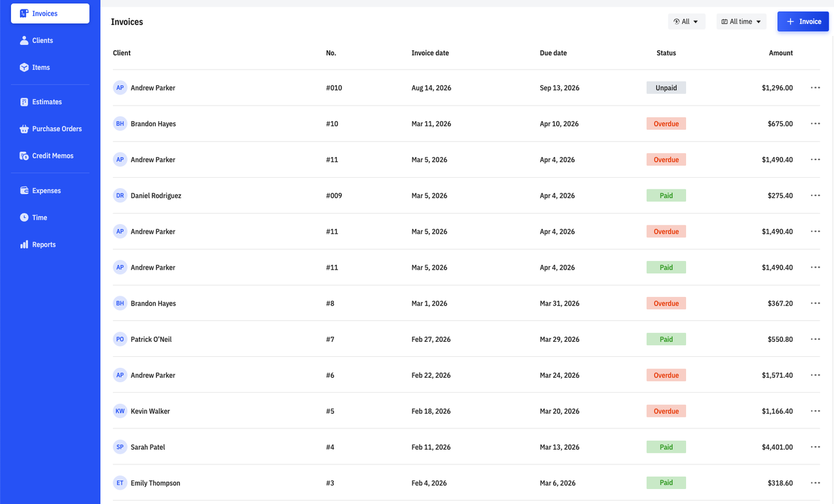Image resolution: width=834 pixels, height=504 pixels.
Task: Click invoice number #009
Action: tap(334, 196)
